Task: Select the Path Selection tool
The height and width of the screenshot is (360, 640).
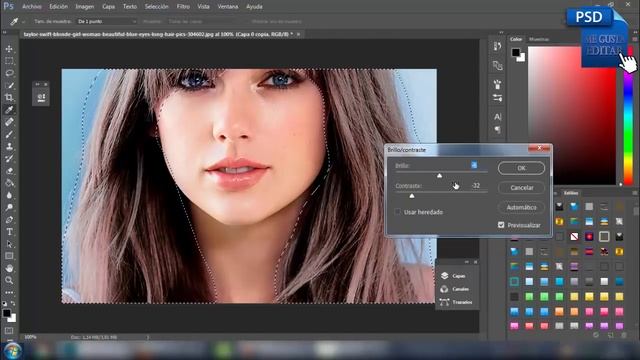Action: [9, 244]
